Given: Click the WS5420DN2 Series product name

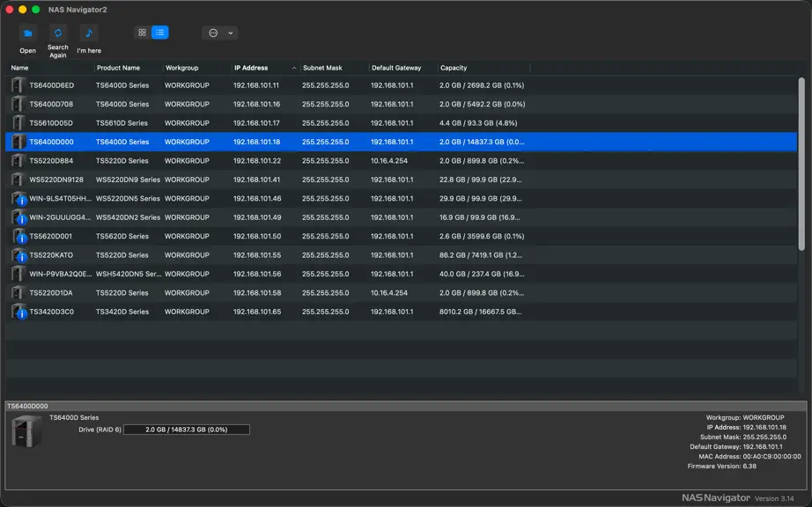Looking at the screenshot, I should pos(128,217).
